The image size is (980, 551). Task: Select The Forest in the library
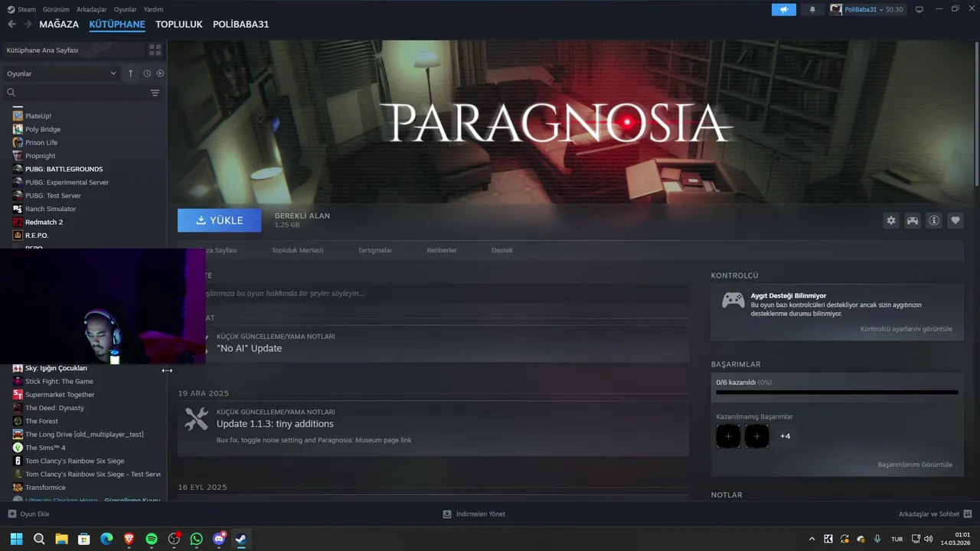41,421
